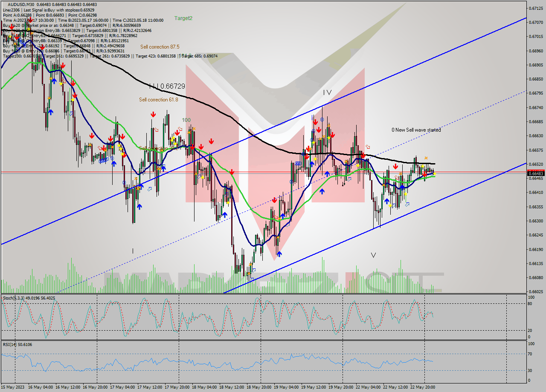Click price axis value 0.66575
Screen dimensions: 546x392
(535, 150)
